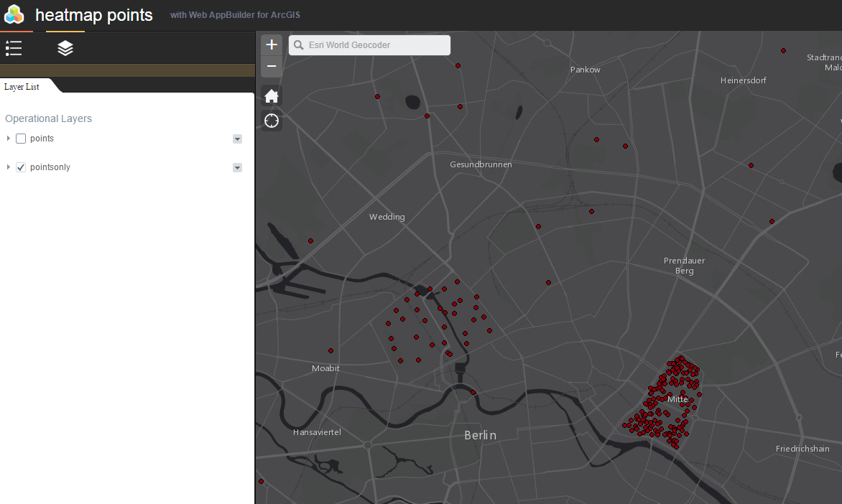
Task: Click the Berlin map label
Action: [x=480, y=435]
